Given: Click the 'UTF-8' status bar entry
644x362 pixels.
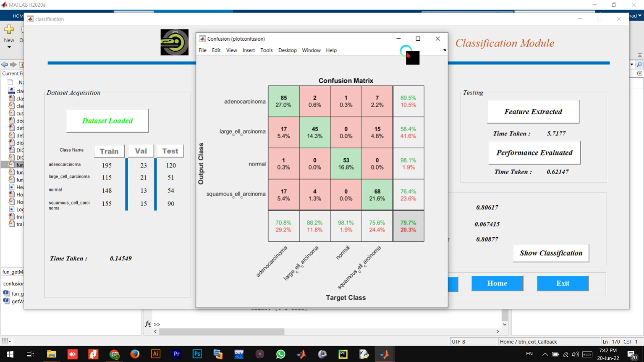Looking at the screenshot, I should [458, 341].
